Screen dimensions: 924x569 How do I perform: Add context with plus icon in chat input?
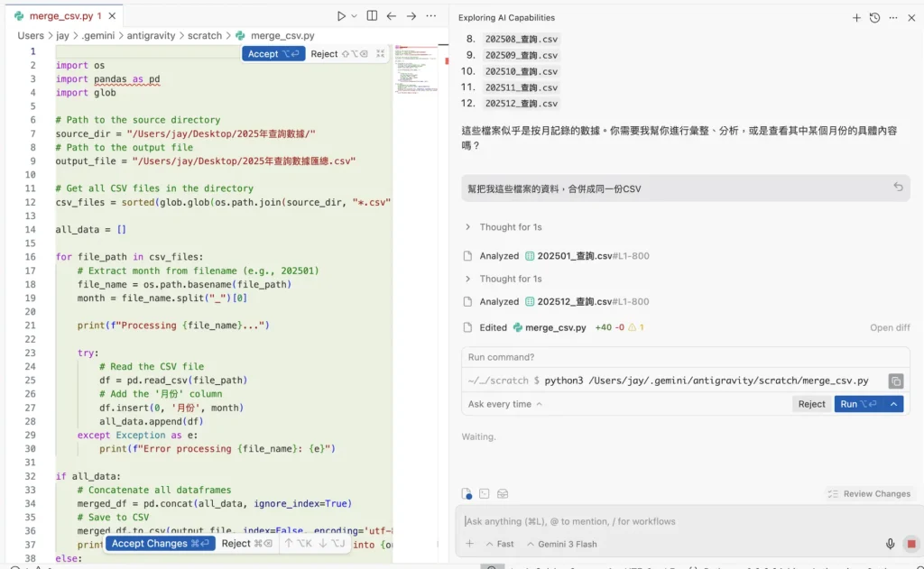tap(469, 544)
